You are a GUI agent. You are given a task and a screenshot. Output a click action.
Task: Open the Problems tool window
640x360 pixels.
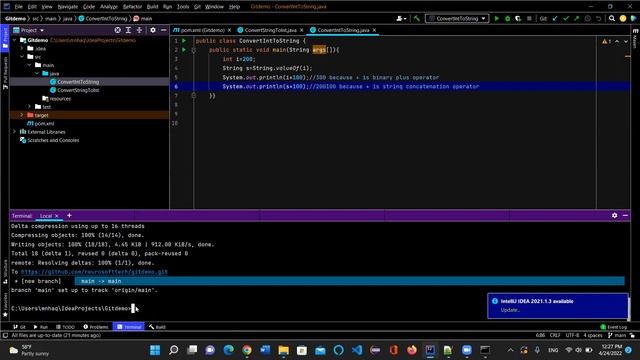click(x=96, y=327)
